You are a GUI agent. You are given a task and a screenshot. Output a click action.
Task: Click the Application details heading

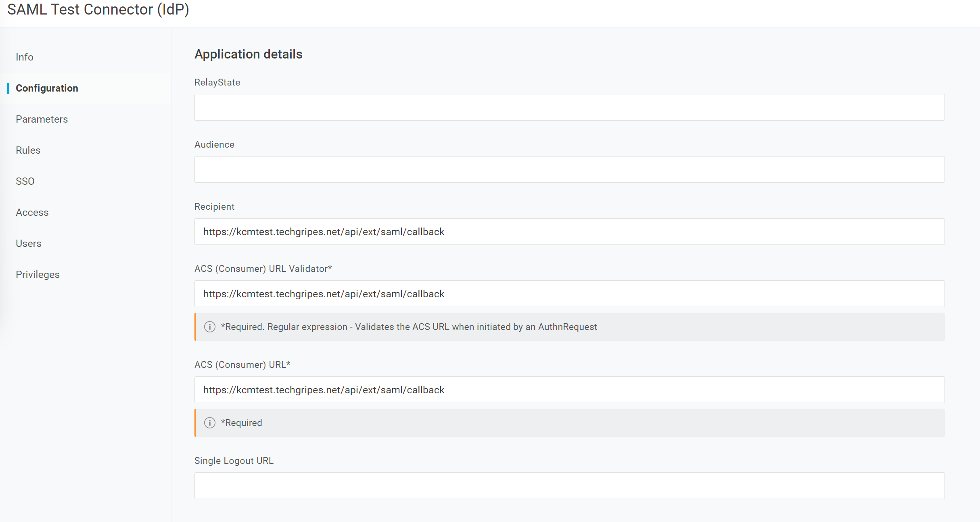[248, 54]
